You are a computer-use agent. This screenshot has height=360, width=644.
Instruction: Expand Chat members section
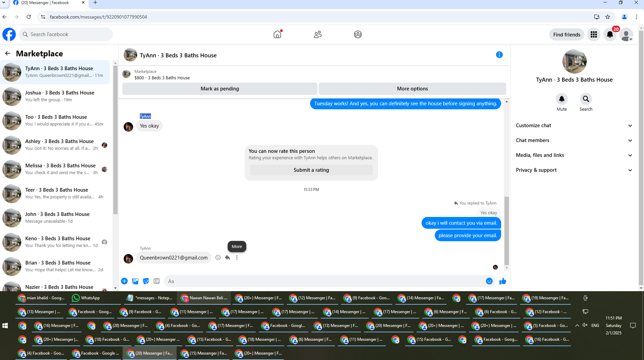point(574,140)
